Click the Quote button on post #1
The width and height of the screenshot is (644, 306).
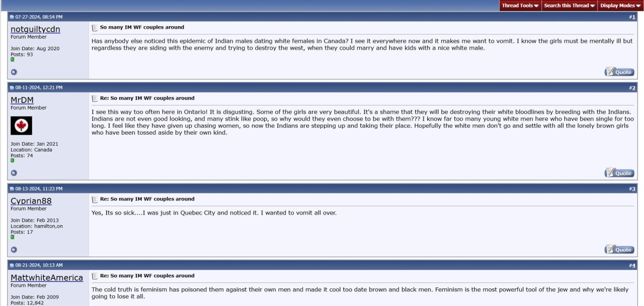pos(619,72)
